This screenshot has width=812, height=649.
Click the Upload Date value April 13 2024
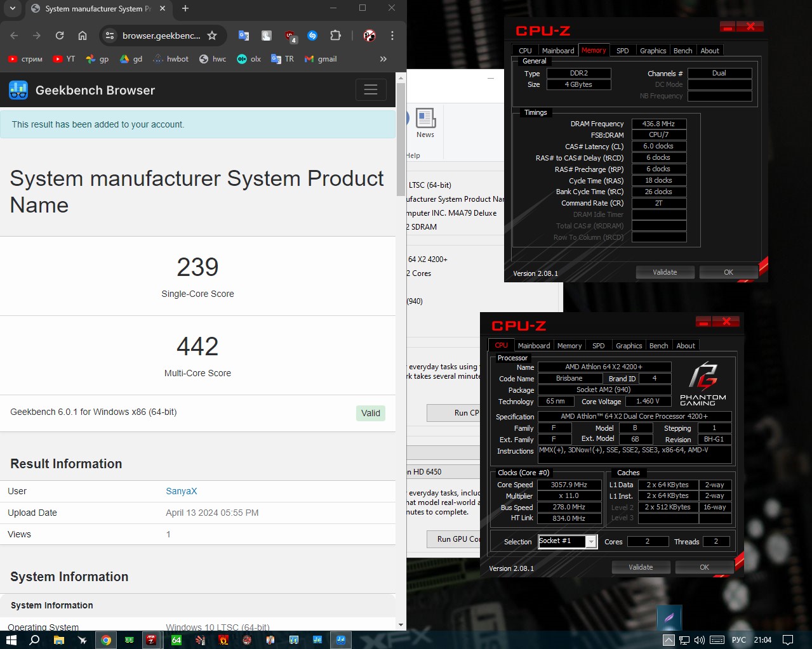(x=212, y=513)
